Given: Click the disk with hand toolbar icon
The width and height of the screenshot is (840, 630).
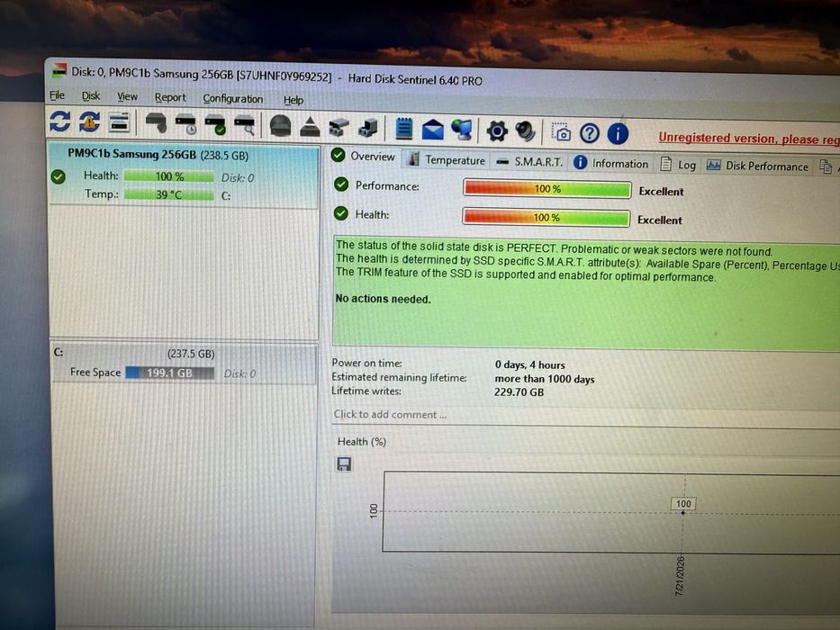Looking at the screenshot, I should click(156, 124).
